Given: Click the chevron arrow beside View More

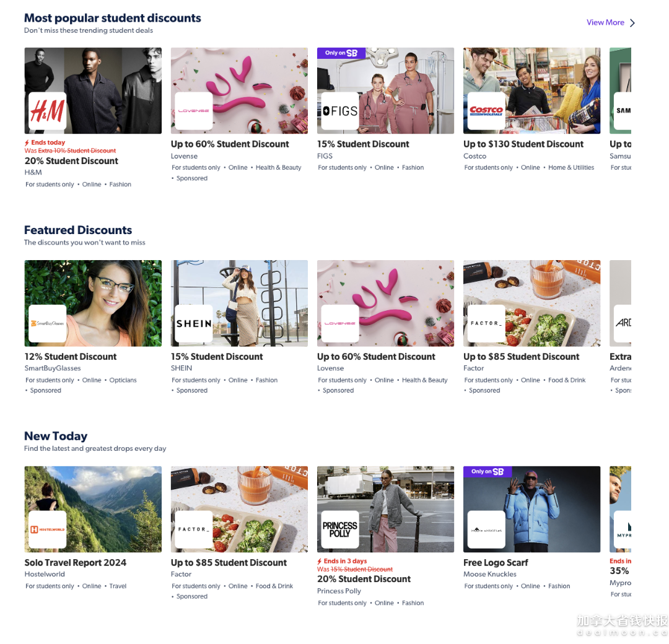Looking at the screenshot, I should (x=632, y=23).
